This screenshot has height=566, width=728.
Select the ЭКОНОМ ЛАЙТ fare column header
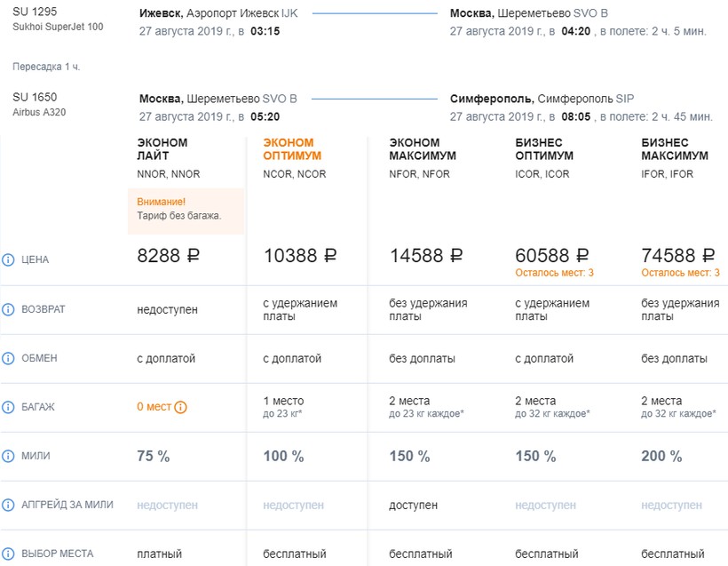click(x=162, y=149)
